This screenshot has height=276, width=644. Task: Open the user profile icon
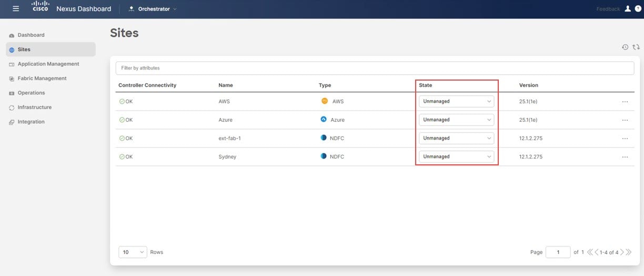coord(628,9)
